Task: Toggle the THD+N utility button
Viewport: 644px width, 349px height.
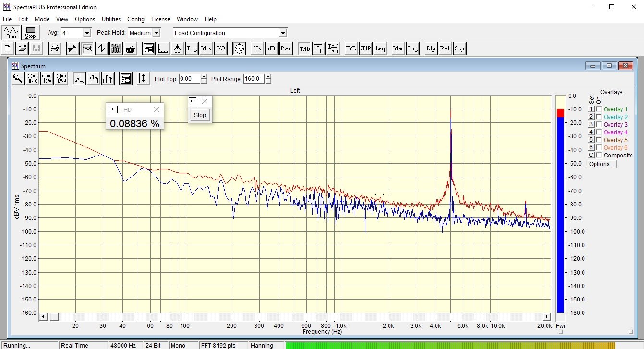Action: coord(318,48)
